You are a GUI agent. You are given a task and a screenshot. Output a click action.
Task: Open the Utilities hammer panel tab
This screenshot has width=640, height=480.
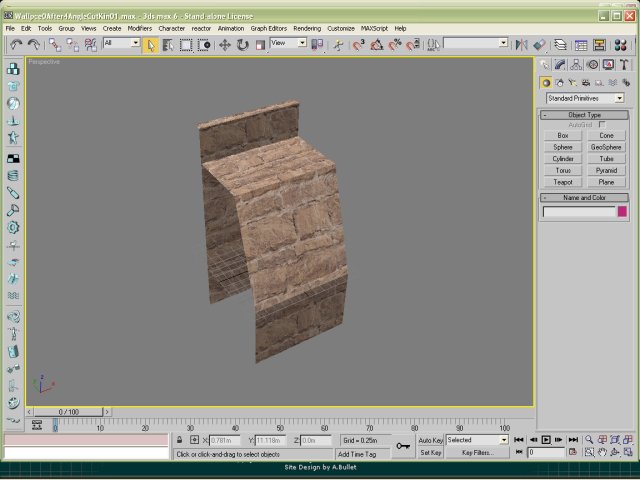(623, 65)
